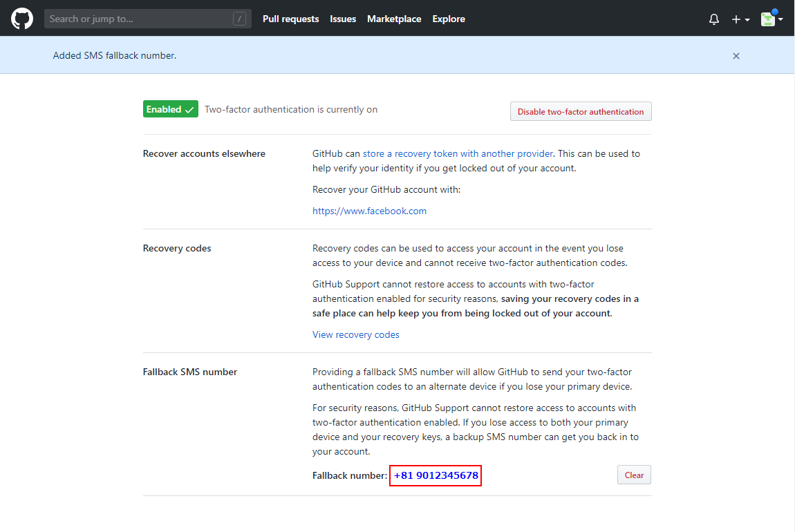Click the Added SMS fallback number message
This screenshot has width=795, height=532.
tap(115, 55)
